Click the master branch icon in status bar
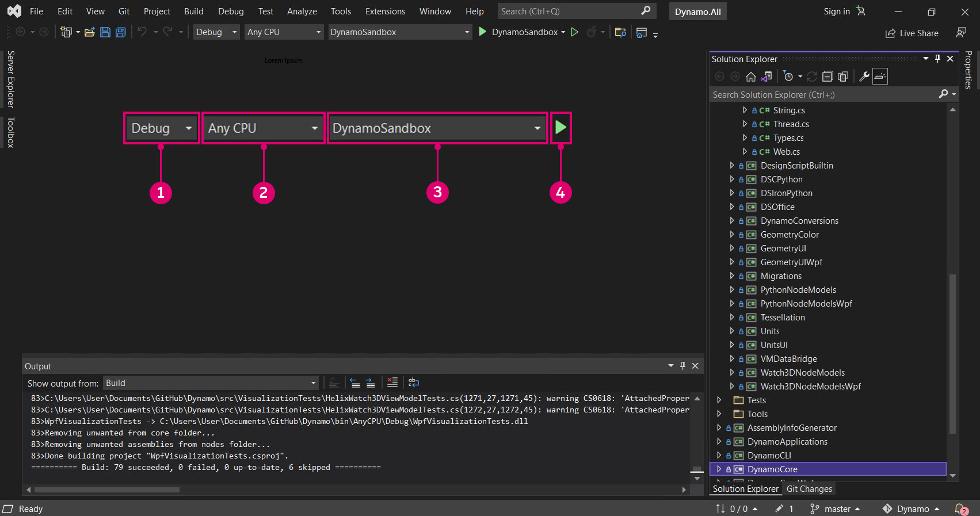 (814, 509)
